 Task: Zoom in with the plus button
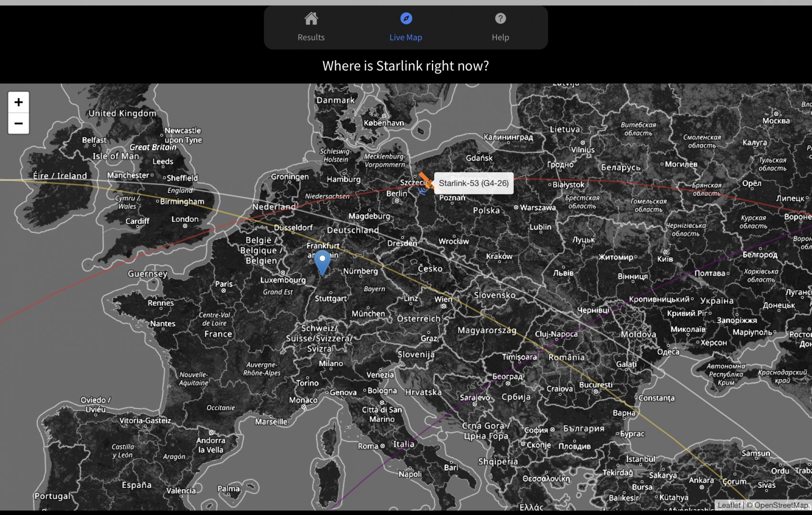coord(19,102)
